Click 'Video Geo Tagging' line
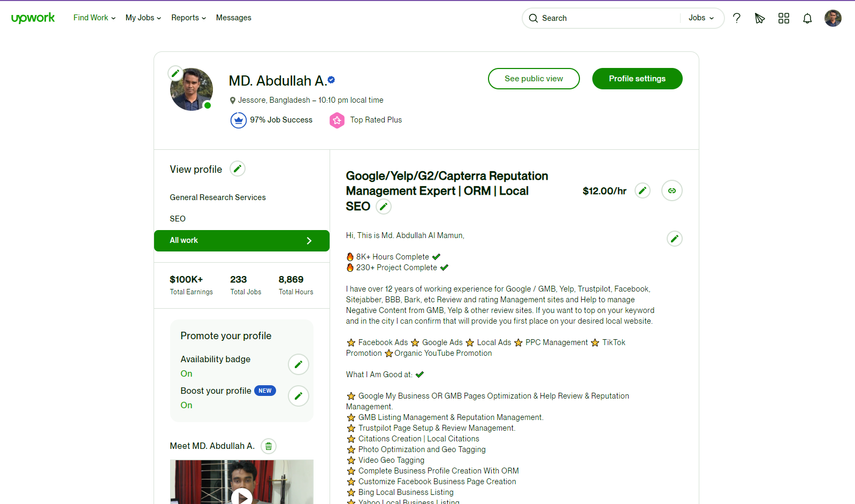The image size is (855, 504). coord(385,460)
